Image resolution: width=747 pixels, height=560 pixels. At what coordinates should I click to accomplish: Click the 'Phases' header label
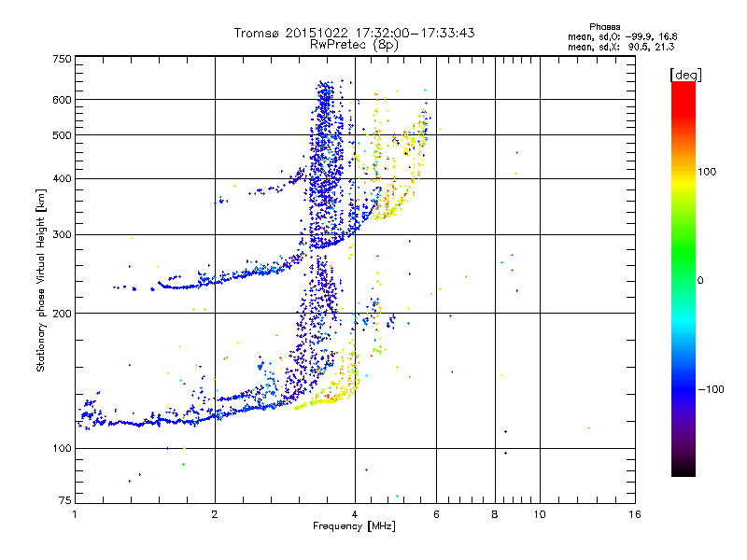[604, 27]
